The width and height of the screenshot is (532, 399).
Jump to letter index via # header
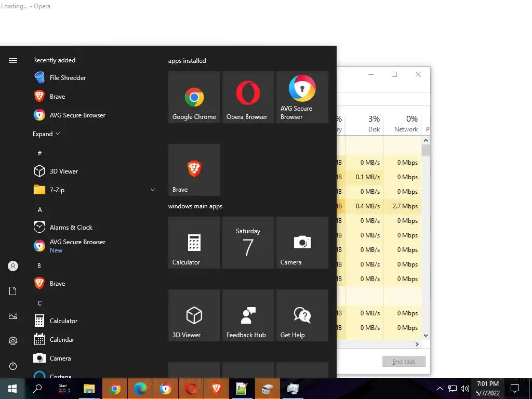point(39,153)
